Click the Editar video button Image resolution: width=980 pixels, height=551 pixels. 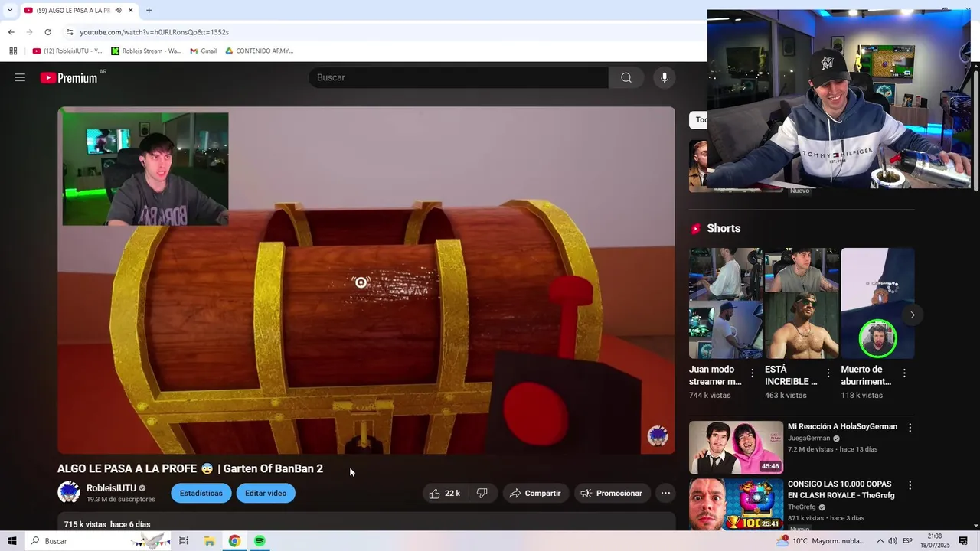(266, 494)
